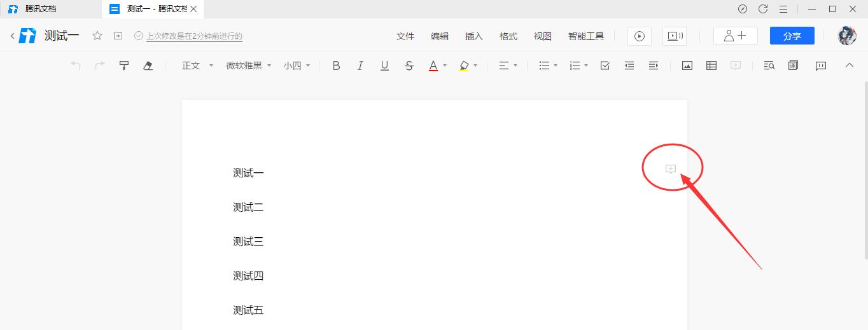Screen dimensions: 868x330
Task: Click the clear formatting eraser icon
Action: 148,65
